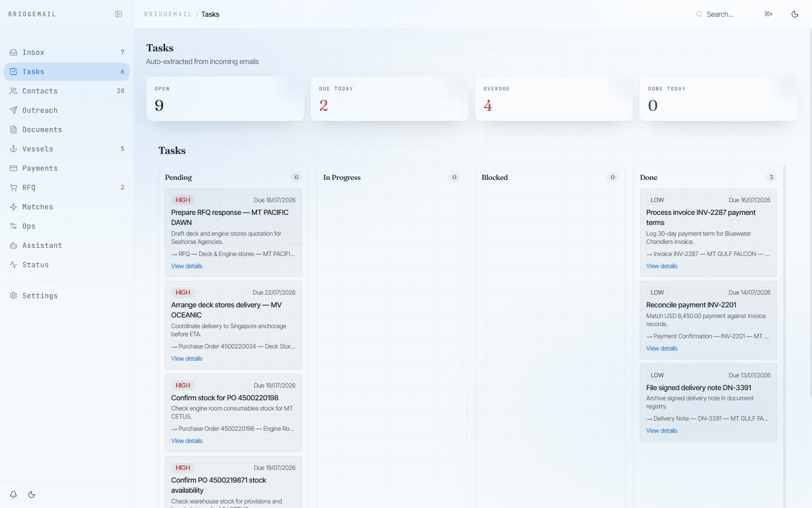Click title File signed delivery note DN-3391
812x508 pixels.
[699, 388]
